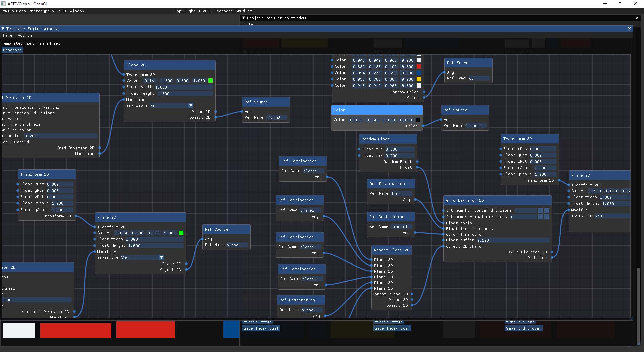
Task: Edit Float zRot in left Transform 2D node
Action: 59,197
